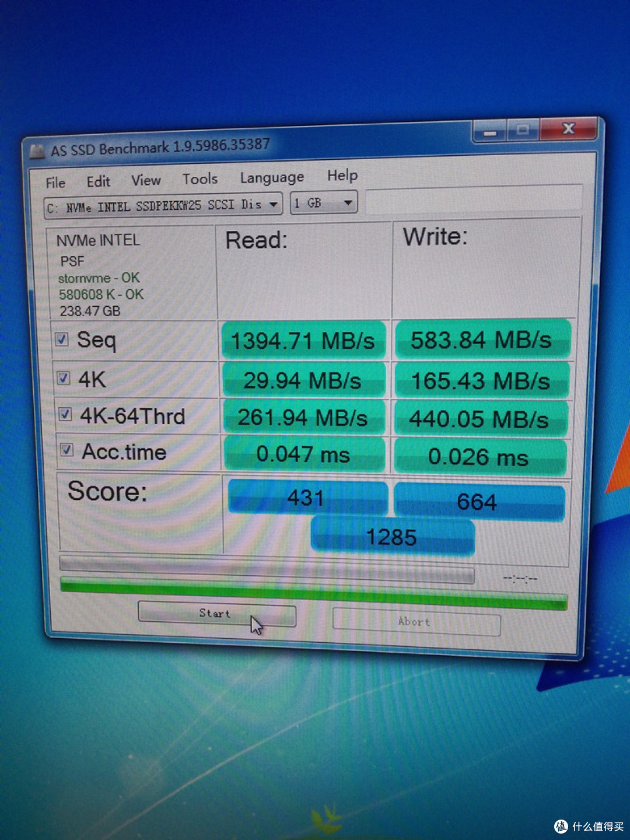Click the read score 431
This screenshot has width=630, height=840.
[307, 498]
